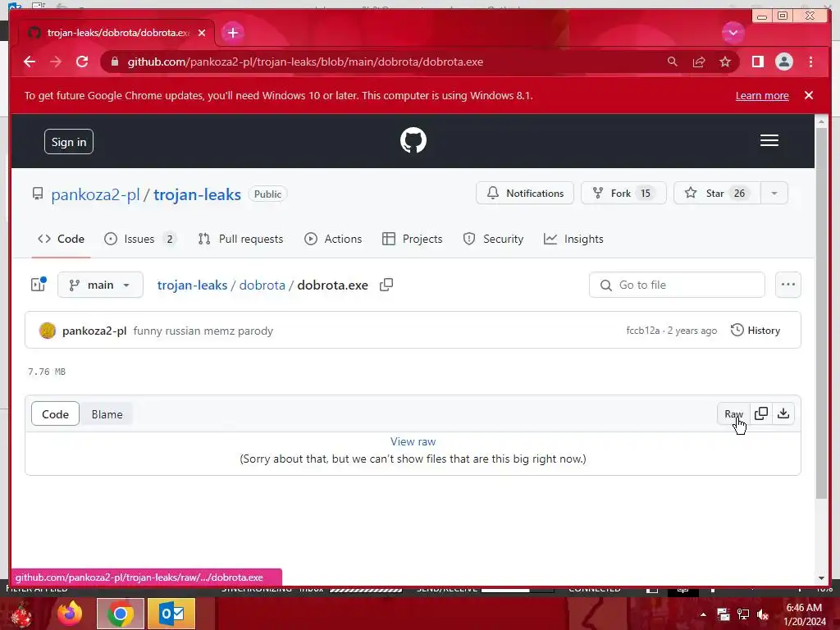Open Firefox from the taskbar
The image size is (840, 630).
(x=70, y=614)
